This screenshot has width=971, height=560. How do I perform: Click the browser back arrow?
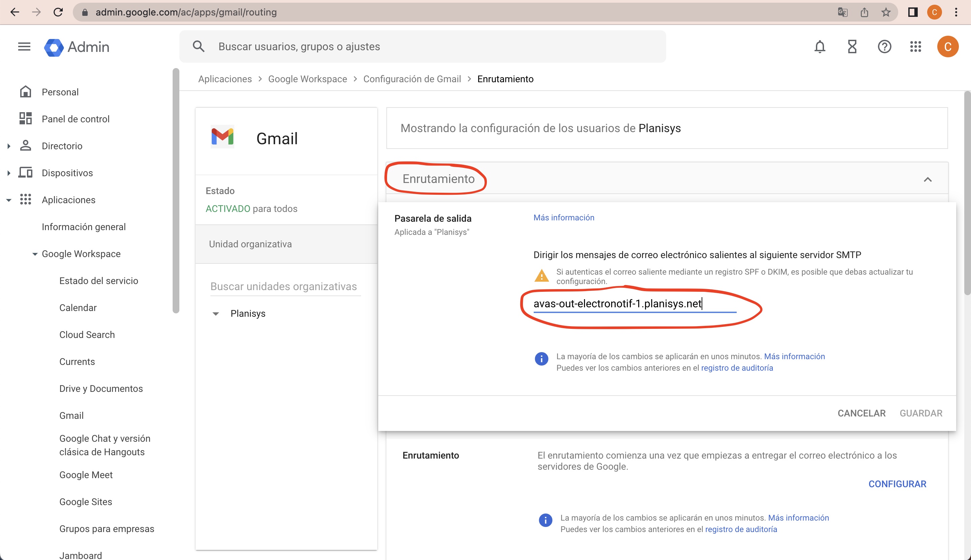(14, 12)
